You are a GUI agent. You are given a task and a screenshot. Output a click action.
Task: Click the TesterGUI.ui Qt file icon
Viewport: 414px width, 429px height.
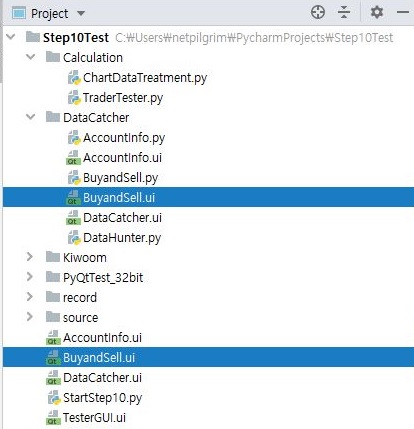coord(53,418)
